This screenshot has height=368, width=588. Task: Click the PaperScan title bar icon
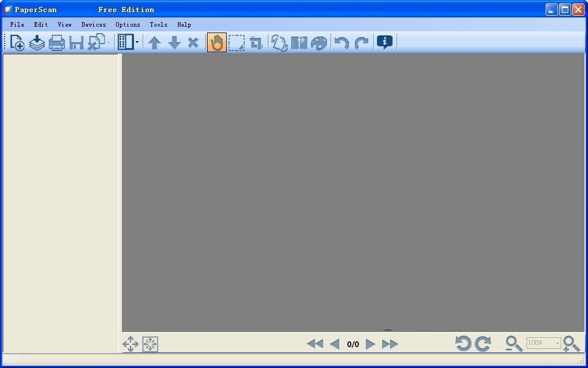[8, 9]
